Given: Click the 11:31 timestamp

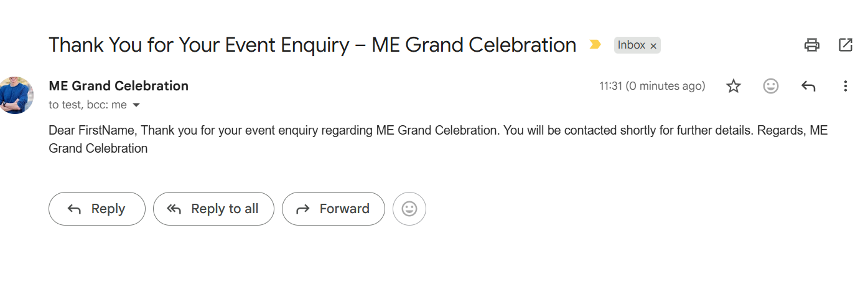Looking at the screenshot, I should click(652, 87).
